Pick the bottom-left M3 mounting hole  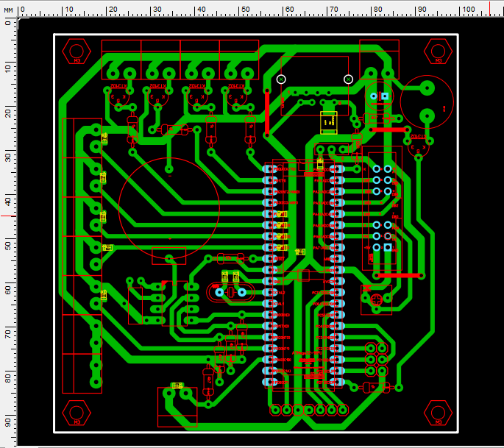[x=77, y=413]
